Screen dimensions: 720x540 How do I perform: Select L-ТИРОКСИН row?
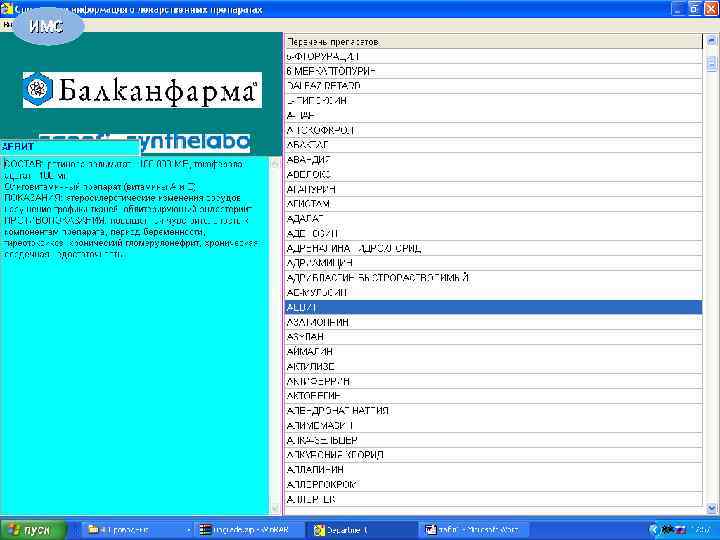tap(493, 101)
